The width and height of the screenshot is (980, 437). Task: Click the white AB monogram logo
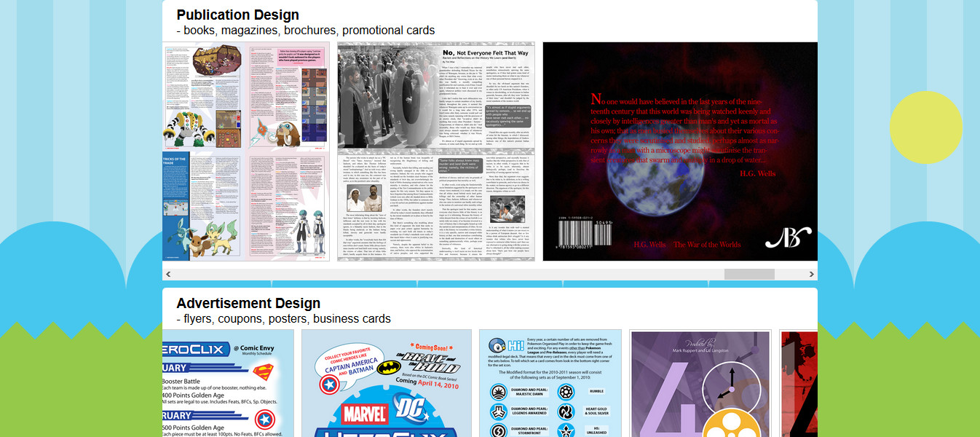tap(787, 237)
